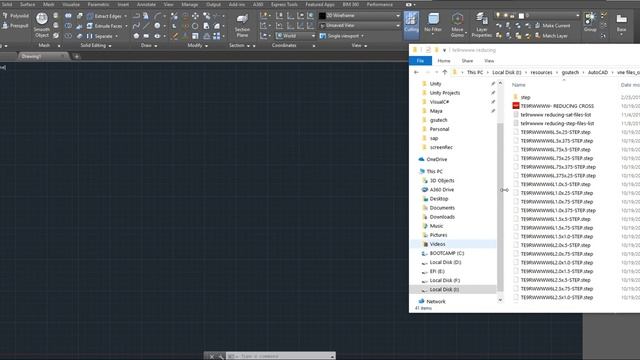Click 'AutoCAD' in the address path
640x360 pixels.
(598, 72)
